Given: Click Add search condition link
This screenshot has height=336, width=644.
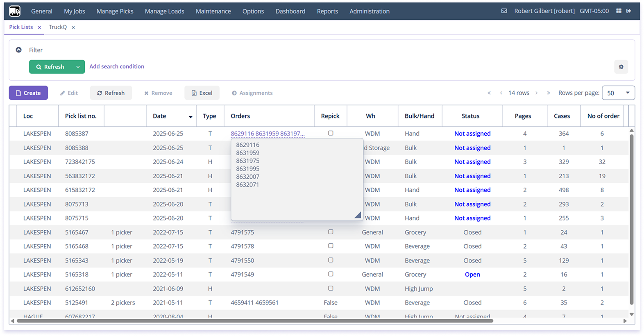Looking at the screenshot, I should (117, 66).
